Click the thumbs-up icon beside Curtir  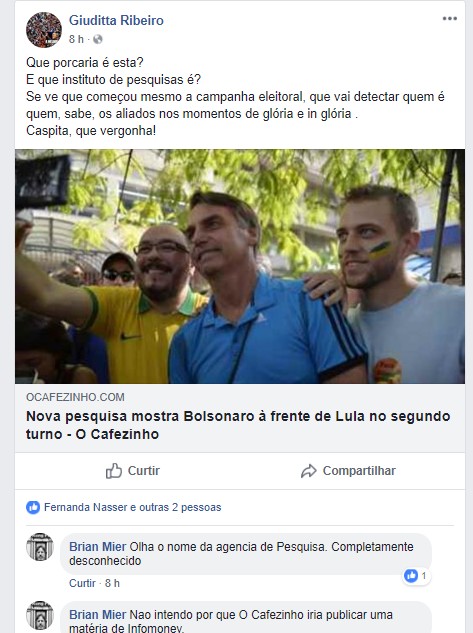click(x=114, y=471)
